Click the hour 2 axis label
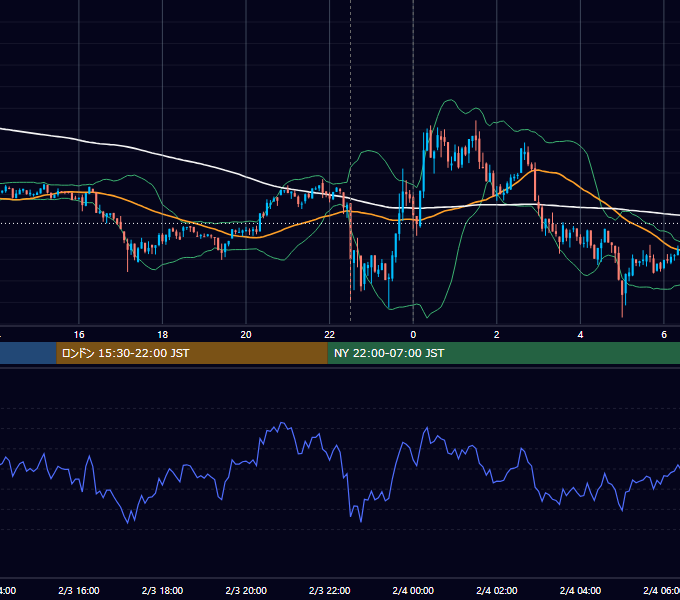 pyautogui.click(x=497, y=335)
